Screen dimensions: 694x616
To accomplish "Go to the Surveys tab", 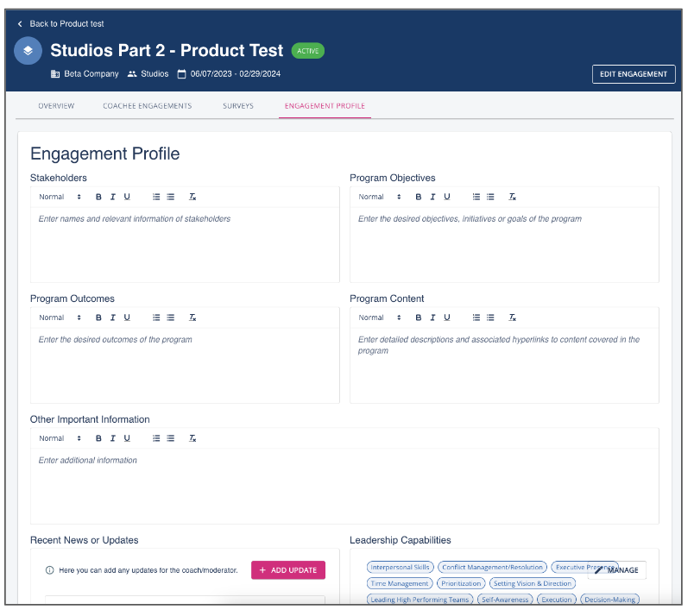I will pyautogui.click(x=237, y=106).
